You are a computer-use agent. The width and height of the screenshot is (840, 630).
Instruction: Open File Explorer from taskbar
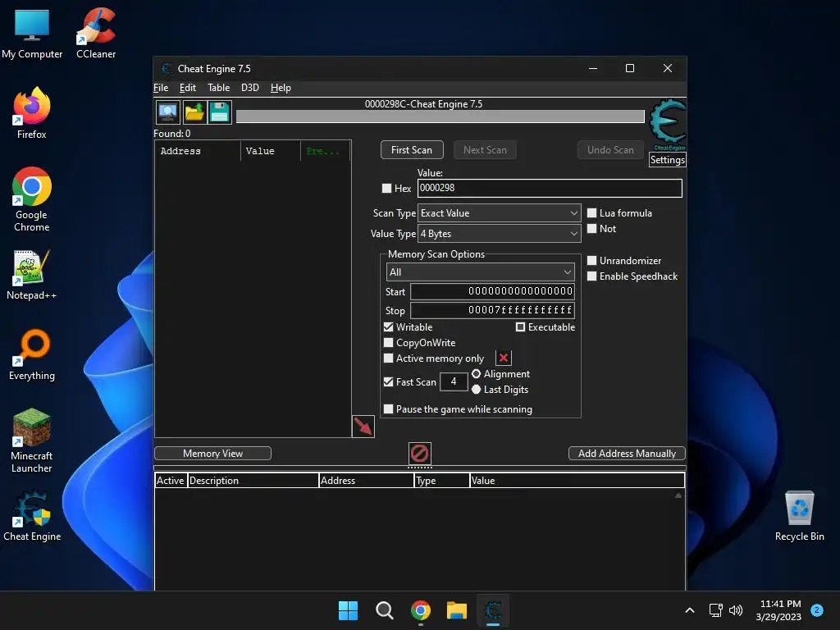[457, 610]
